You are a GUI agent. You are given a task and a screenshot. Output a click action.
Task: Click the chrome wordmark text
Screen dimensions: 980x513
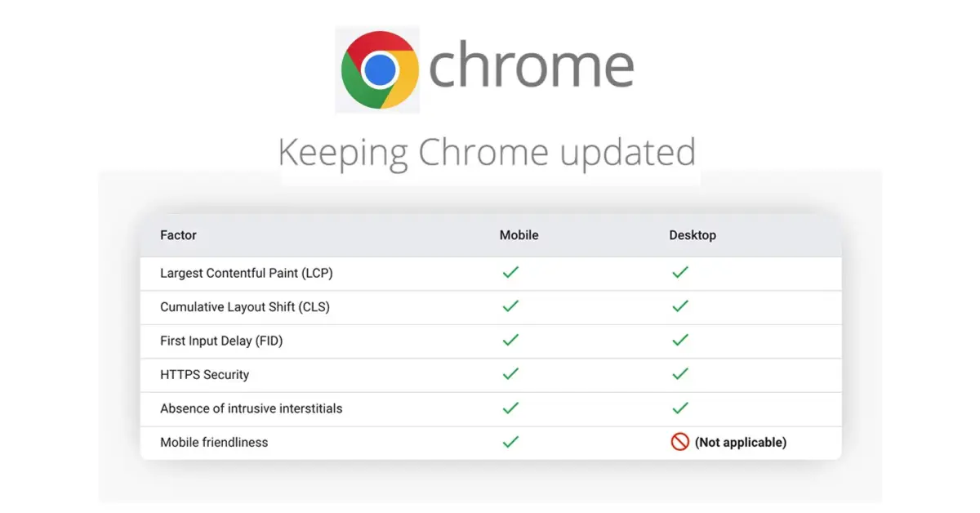point(531,68)
